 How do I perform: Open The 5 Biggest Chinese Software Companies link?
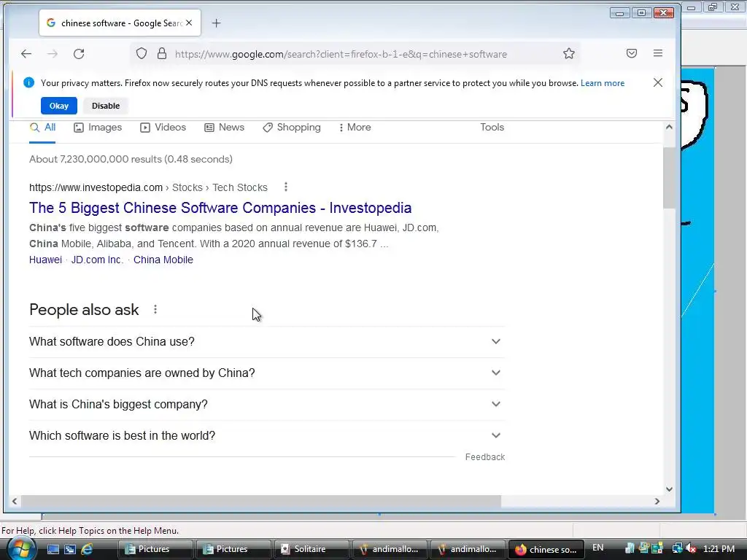[220, 208]
